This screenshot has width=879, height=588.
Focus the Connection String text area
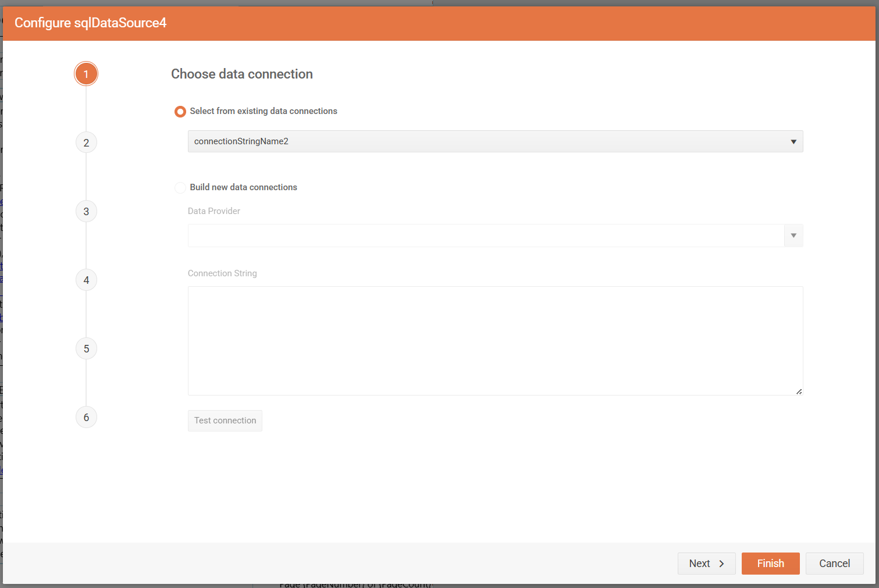495,340
